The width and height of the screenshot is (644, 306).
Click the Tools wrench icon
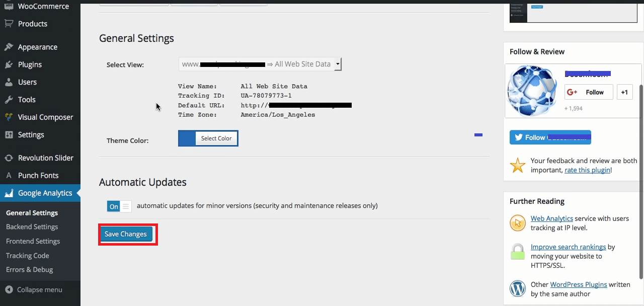9,100
